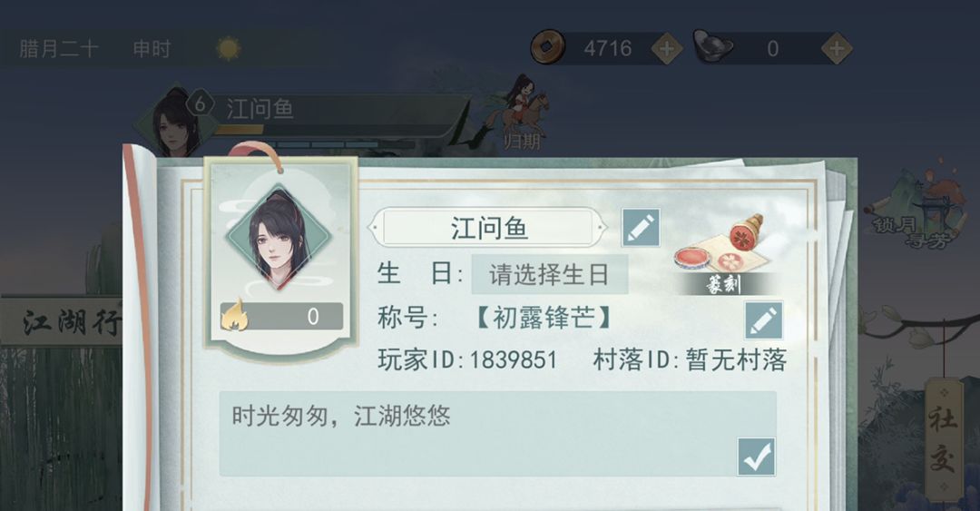Click the pencil icon beside title 初露锋芒
The height and width of the screenshot is (511, 980).
764,321
